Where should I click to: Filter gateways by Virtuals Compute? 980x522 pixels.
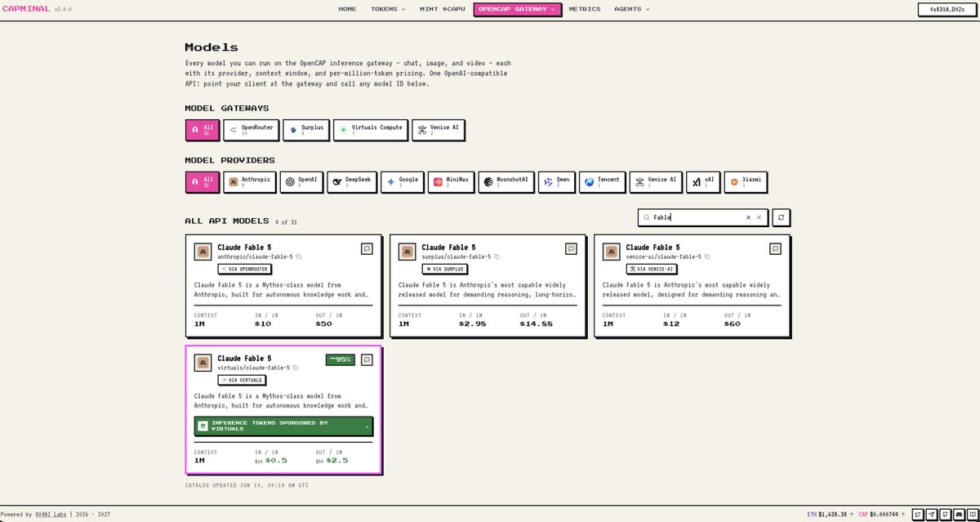(x=371, y=129)
